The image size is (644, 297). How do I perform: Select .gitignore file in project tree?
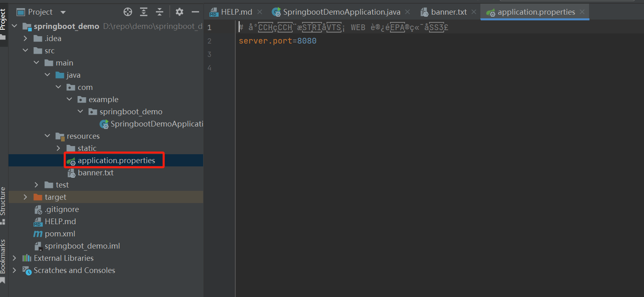click(x=62, y=210)
